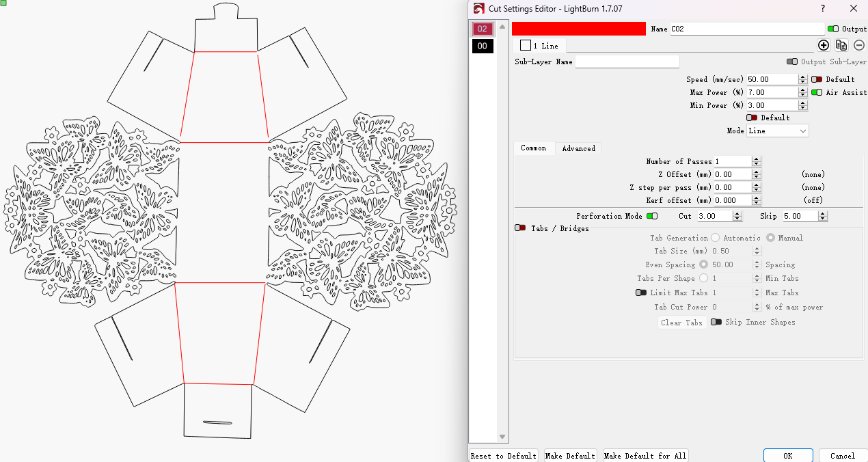Viewport: 868px width, 462px height.
Task: Click the Max Power stepper arrows
Action: 803,92
